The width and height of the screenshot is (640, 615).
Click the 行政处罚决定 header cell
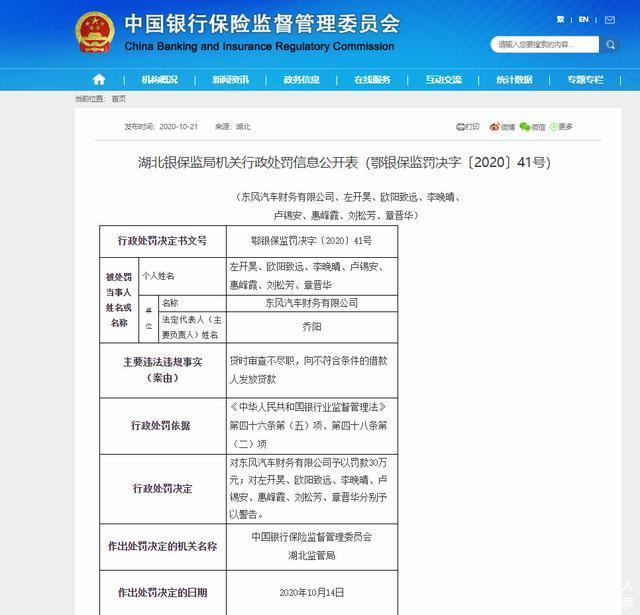point(162,489)
